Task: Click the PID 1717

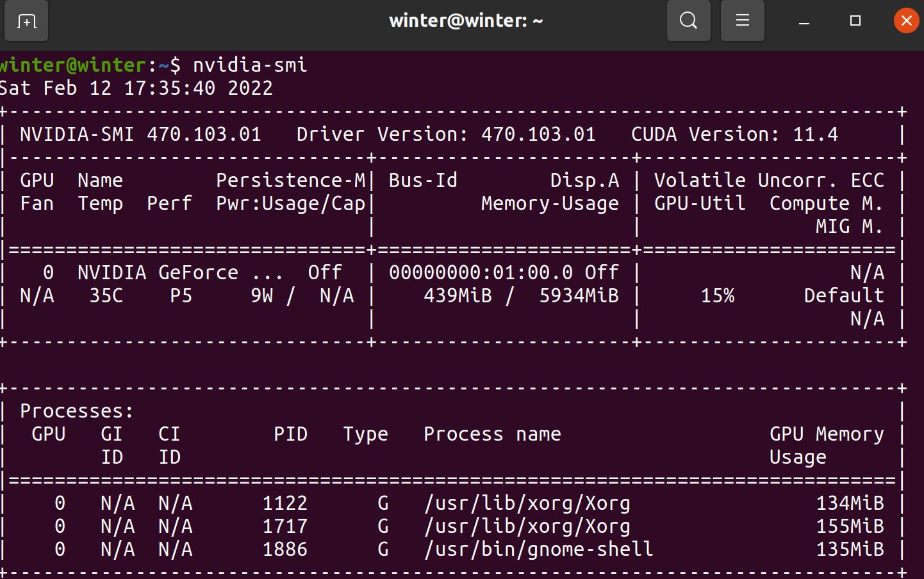Action: click(x=285, y=526)
